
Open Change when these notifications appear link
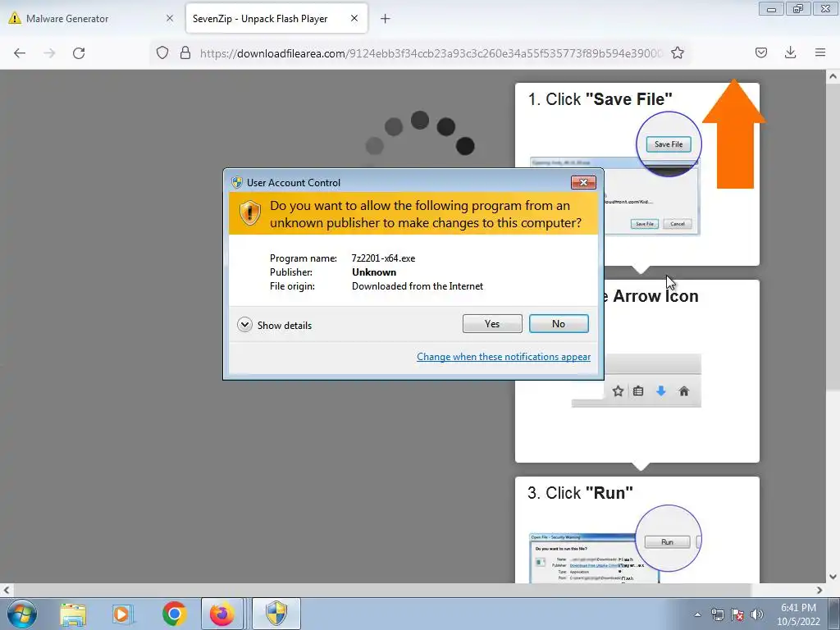(x=504, y=357)
